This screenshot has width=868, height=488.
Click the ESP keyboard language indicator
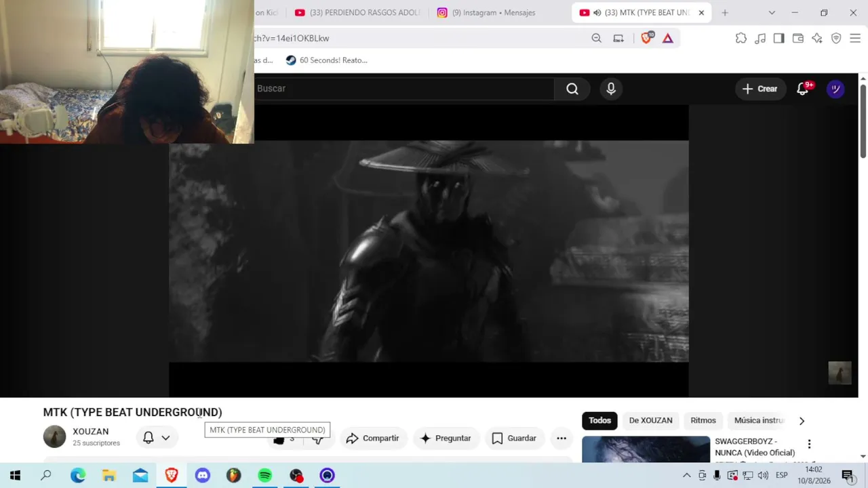(x=781, y=476)
